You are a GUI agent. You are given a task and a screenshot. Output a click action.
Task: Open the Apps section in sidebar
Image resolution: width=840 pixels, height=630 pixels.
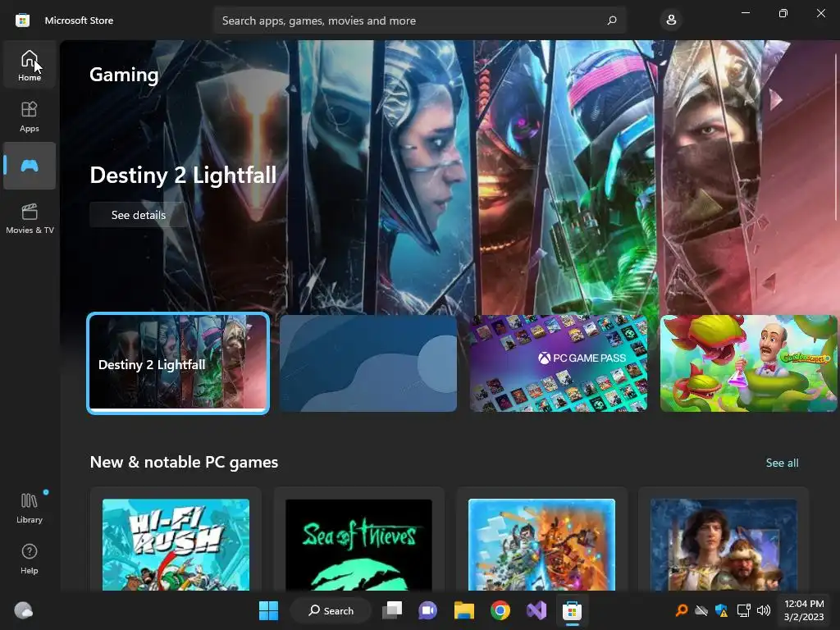pyautogui.click(x=30, y=116)
